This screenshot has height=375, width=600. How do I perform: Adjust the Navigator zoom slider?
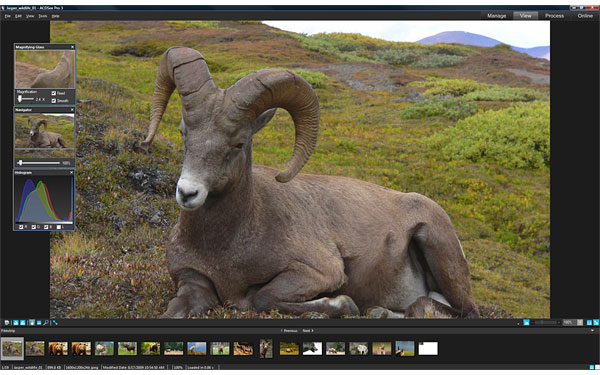[x=39, y=163]
